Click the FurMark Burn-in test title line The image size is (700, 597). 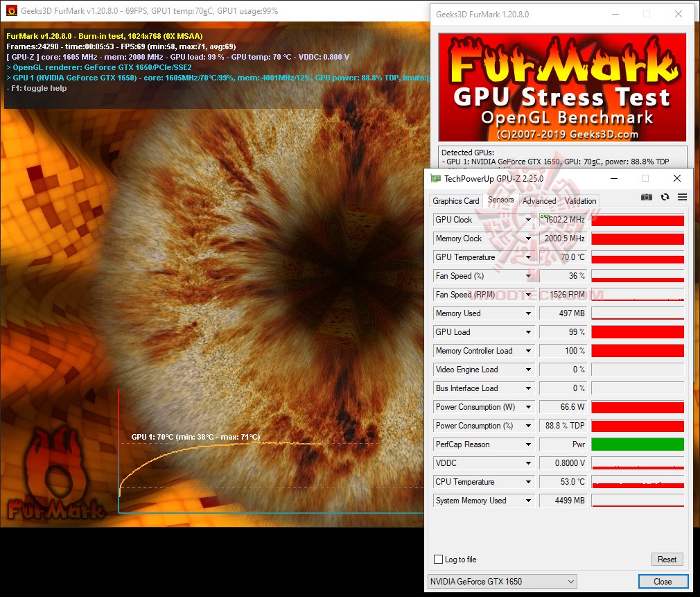tap(105, 36)
